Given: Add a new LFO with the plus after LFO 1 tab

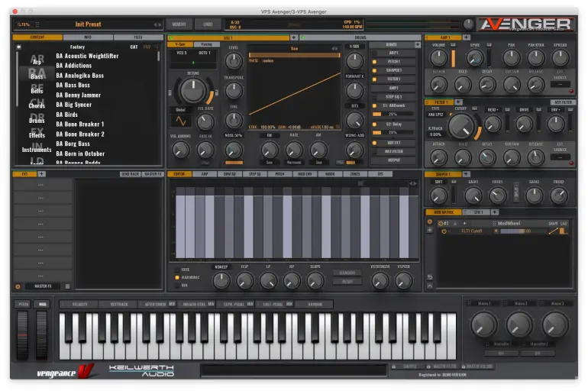Looking at the screenshot, I should coord(495,212).
